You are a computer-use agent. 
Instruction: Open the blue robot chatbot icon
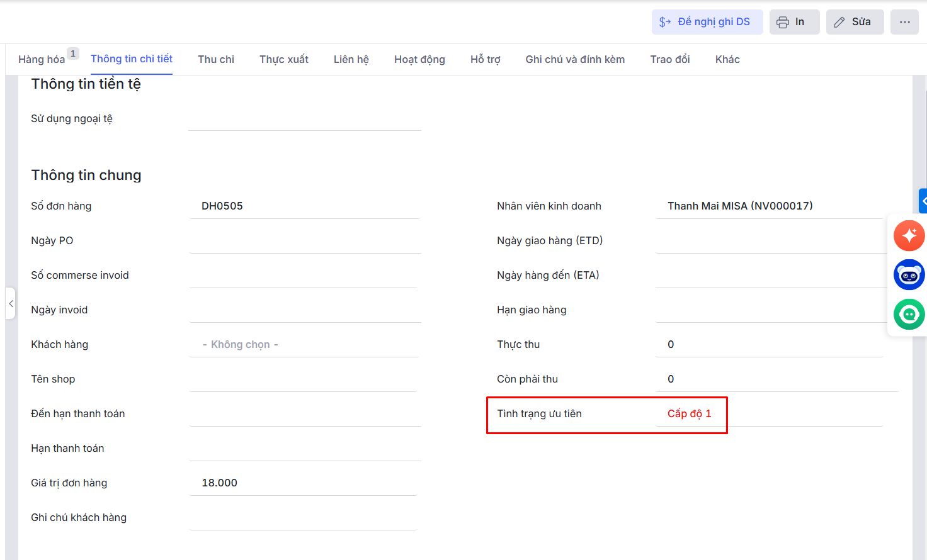tap(909, 275)
